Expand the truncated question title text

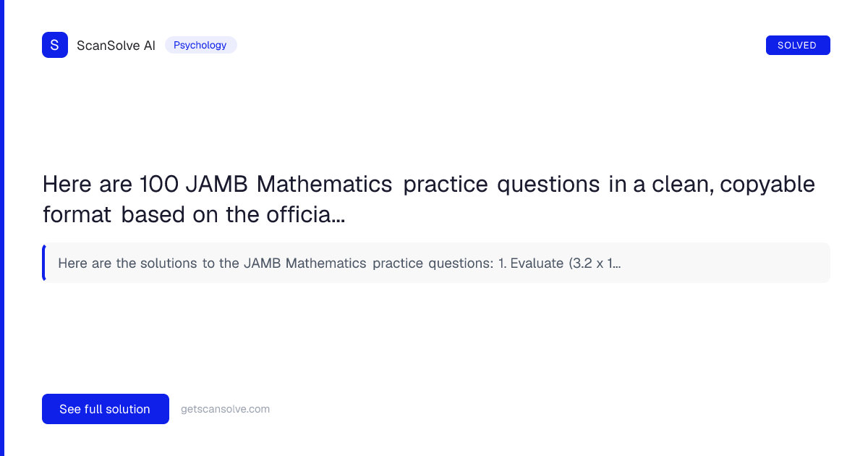click(429, 199)
